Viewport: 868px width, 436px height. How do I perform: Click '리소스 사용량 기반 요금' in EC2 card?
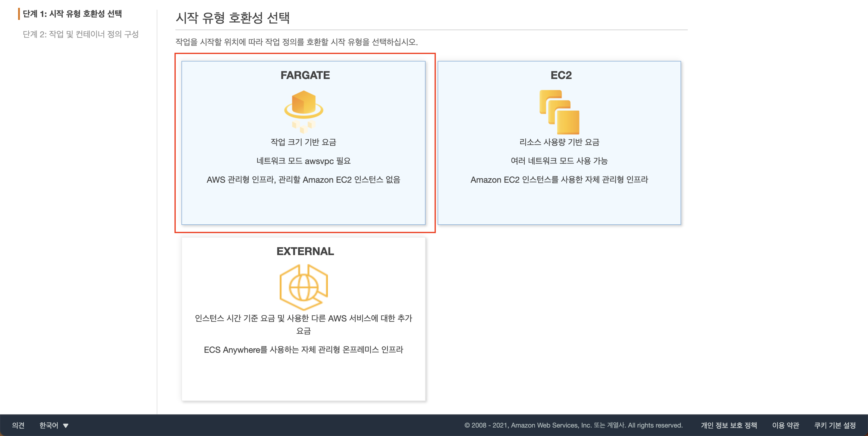point(559,142)
